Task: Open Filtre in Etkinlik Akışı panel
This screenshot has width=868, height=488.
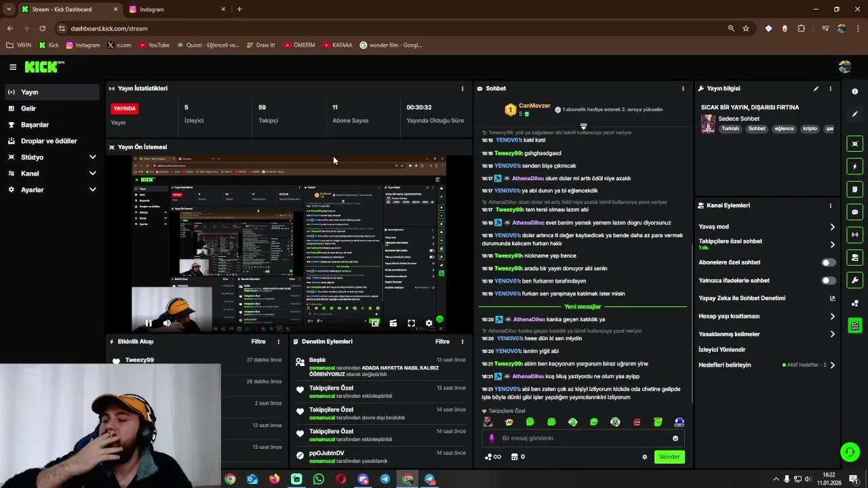Action: coord(258,342)
